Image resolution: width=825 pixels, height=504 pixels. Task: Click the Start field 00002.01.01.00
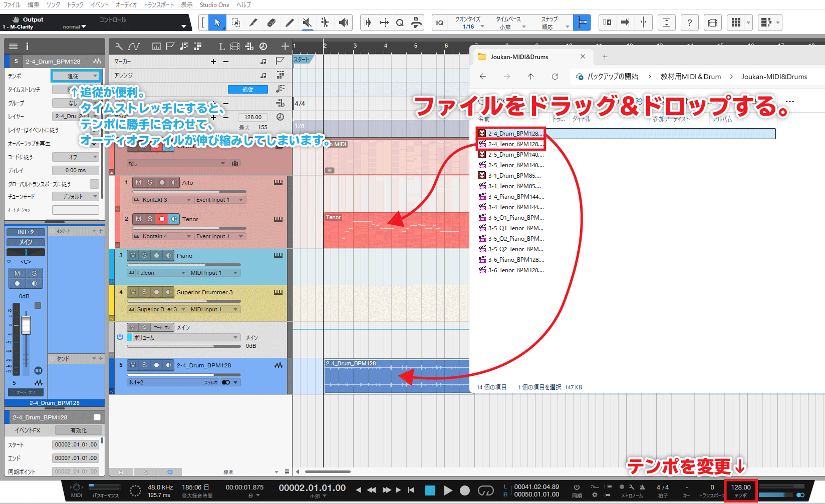click(76, 444)
